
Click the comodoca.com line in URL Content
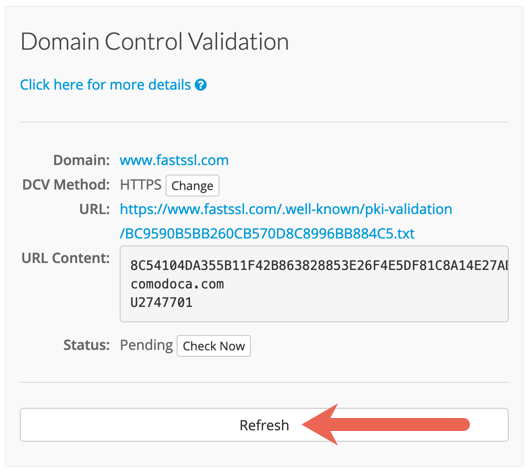pyautogui.click(x=177, y=284)
